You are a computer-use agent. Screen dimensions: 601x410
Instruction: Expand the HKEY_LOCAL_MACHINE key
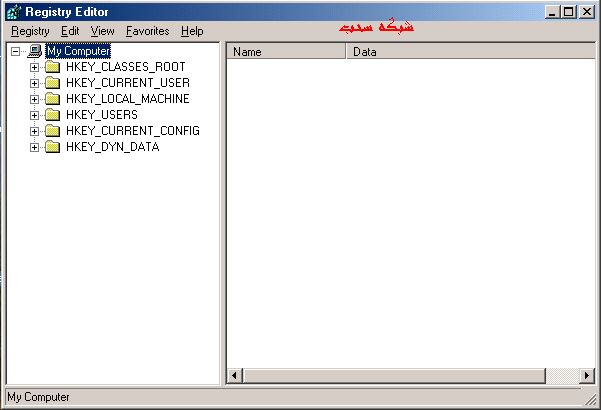pyautogui.click(x=34, y=100)
